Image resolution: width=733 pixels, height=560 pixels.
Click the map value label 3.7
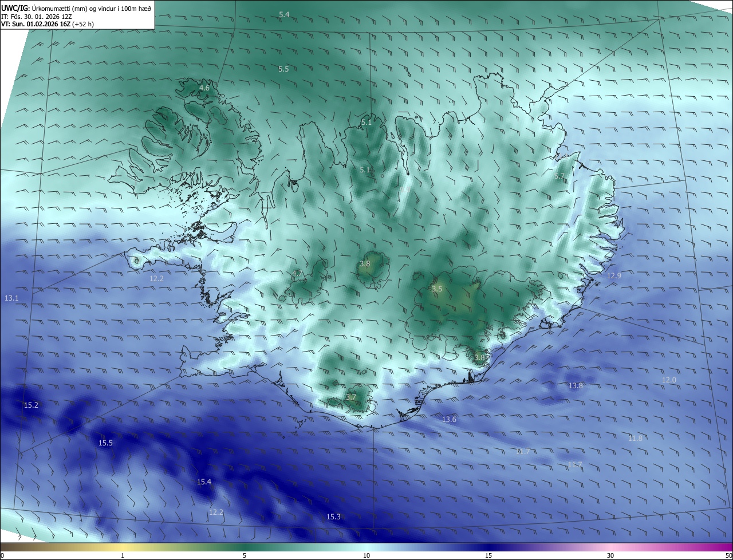(351, 397)
